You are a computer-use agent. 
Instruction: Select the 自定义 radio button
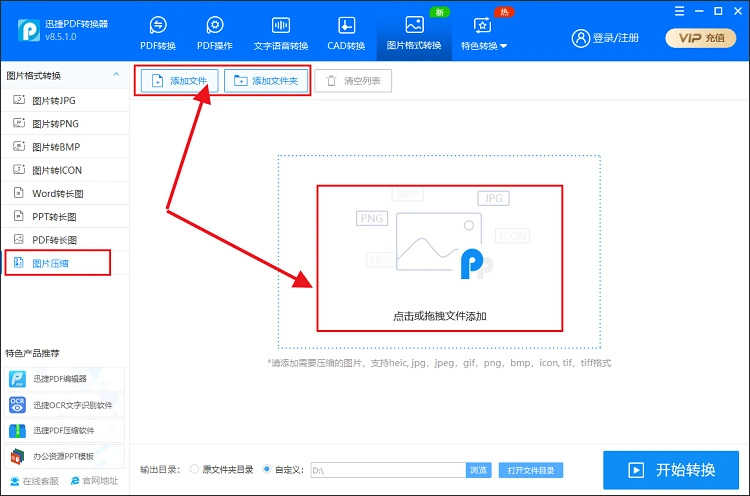click(267, 469)
